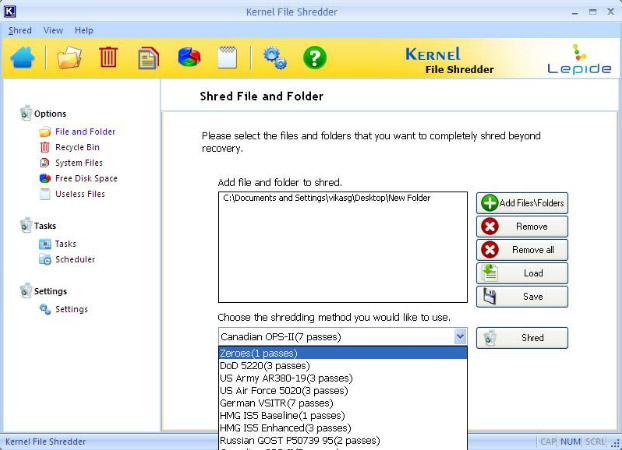Click the Tasks section header
Image resolution: width=622 pixels, height=450 pixels.
pyautogui.click(x=45, y=226)
